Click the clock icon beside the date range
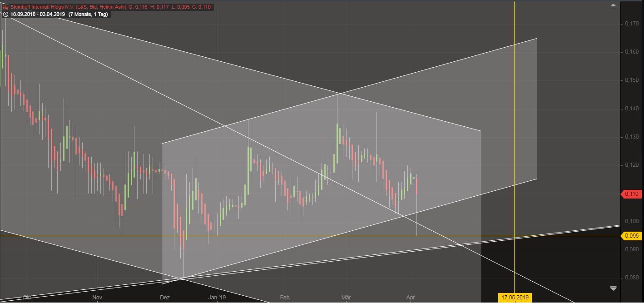The image size is (644, 303). tap(5, 15)
